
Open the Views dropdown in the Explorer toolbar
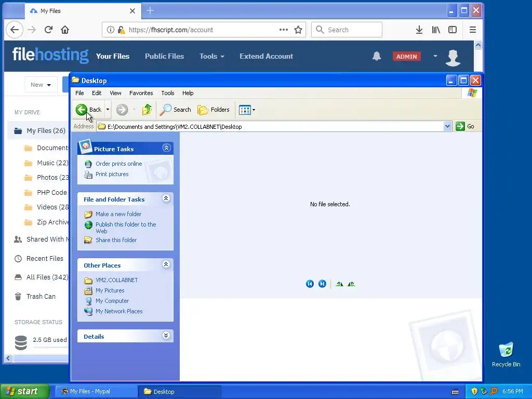tap(247, 110)
